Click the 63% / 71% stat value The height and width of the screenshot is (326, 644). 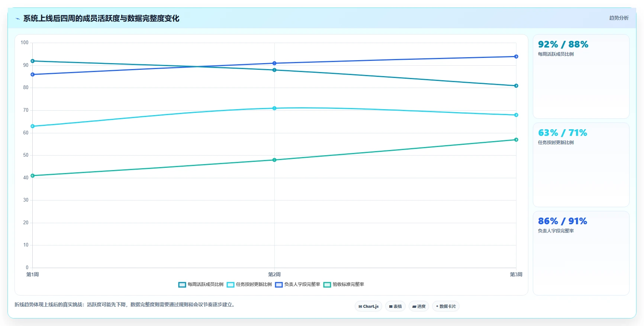(x=563, y=133)
